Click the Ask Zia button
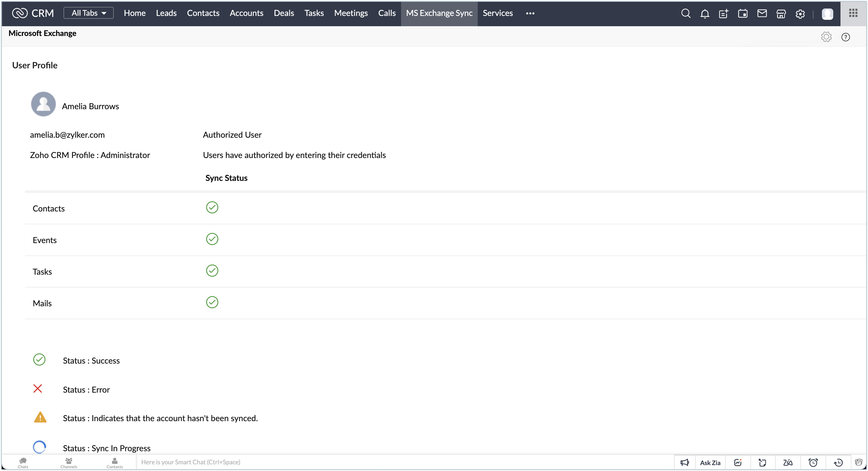Viewport: 868px width, 471px height. coord(710,463)
